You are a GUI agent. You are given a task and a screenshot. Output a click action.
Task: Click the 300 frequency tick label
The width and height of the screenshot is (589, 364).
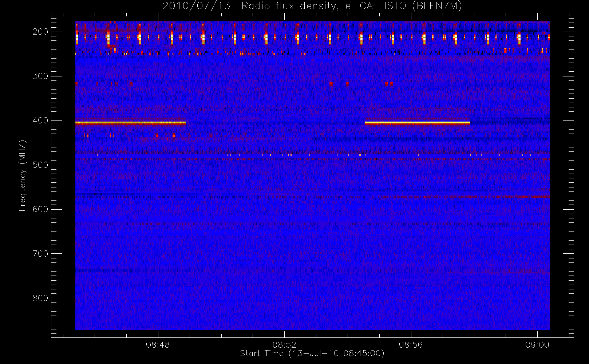tap(40, 76)
